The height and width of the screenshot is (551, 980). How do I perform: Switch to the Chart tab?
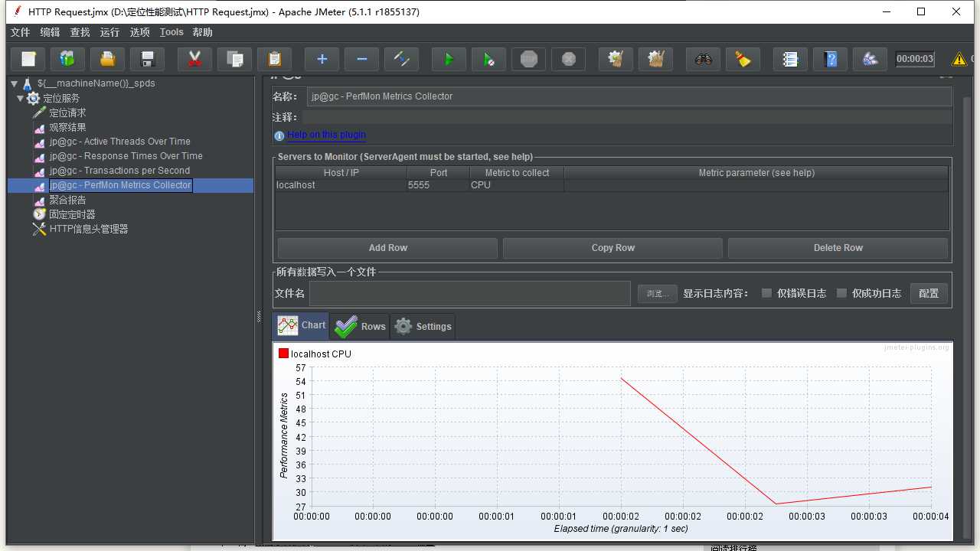(301, 325)
